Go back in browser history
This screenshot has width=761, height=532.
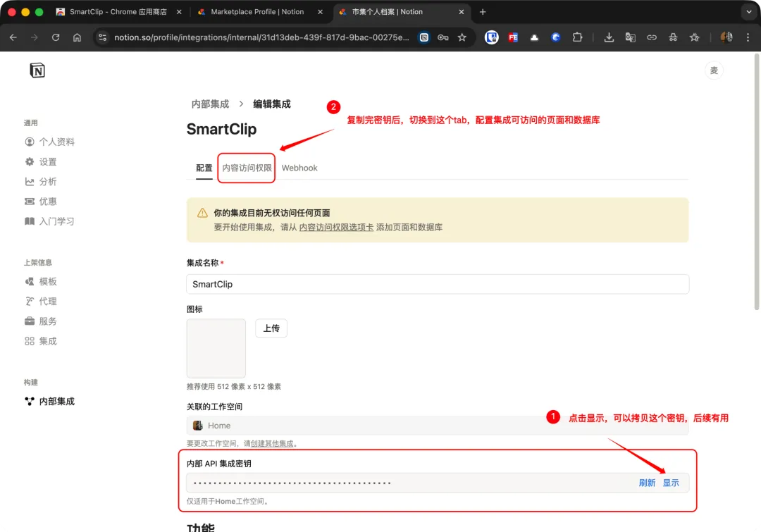[x=13, y=37]
